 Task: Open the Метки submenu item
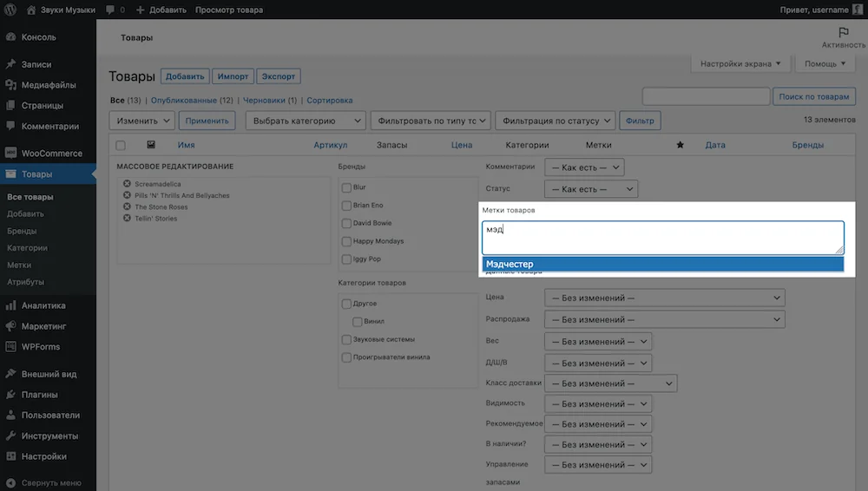(19, 265)
